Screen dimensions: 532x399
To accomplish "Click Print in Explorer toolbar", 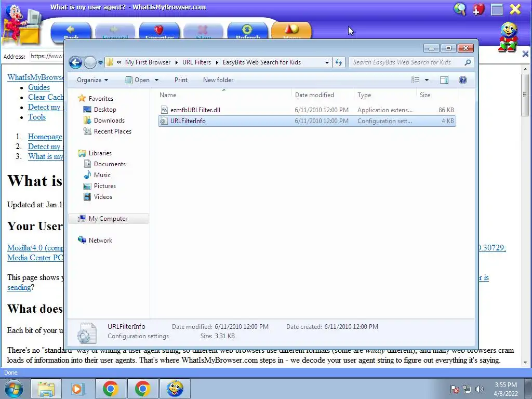I will tap(181, 80).
